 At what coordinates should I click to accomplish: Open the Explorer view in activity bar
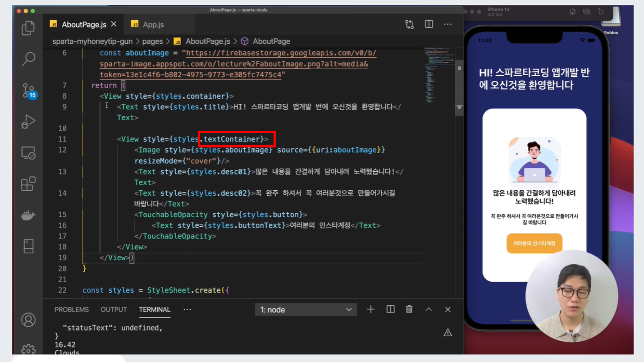click(28, 28)
